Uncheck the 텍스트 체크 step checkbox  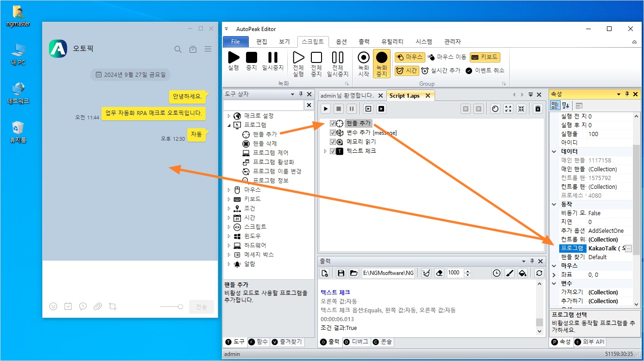333,151
